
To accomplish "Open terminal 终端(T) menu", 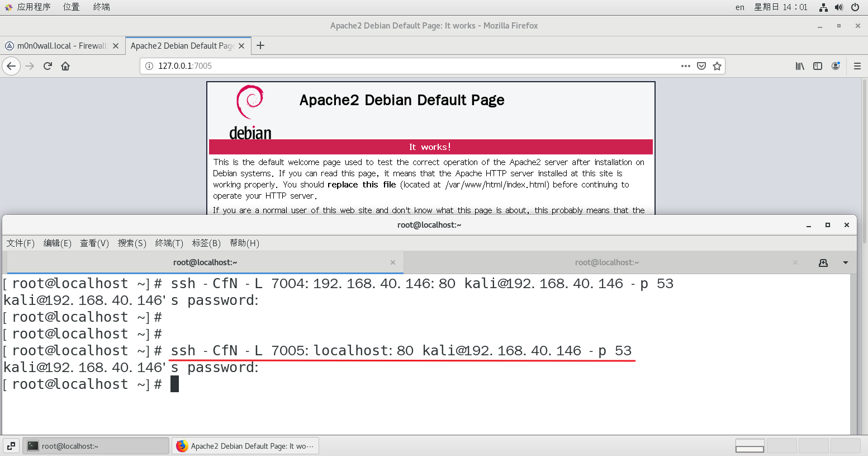I will 169,243.
